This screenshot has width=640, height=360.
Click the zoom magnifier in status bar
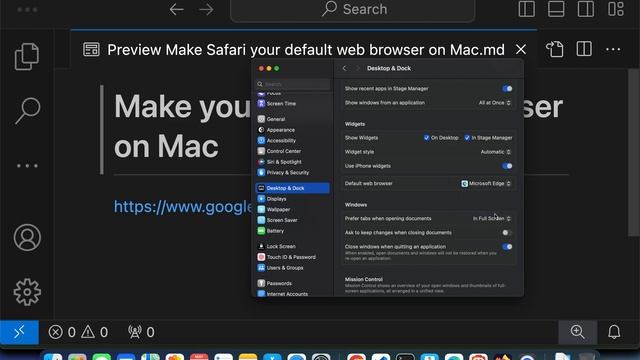coord(578,332)
